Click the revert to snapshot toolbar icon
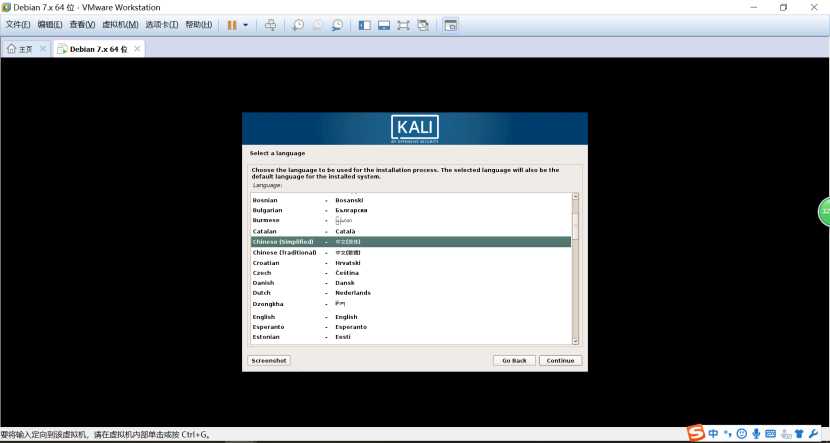This screenshot has width=830, height=443. [318, 25]
